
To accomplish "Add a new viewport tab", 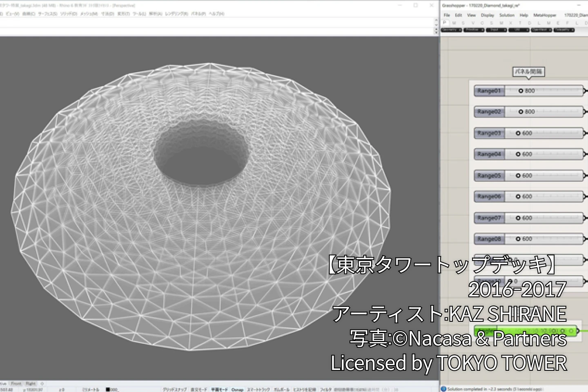I will coord(42,384).
